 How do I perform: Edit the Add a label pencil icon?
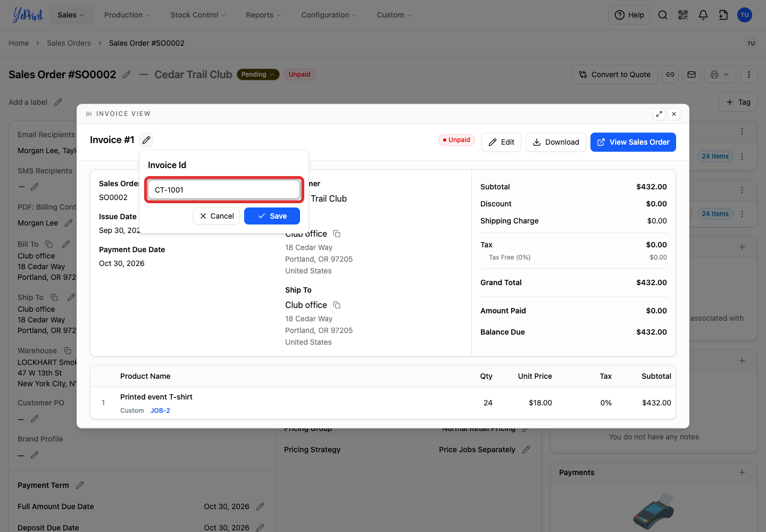click(x=58, y=102)
